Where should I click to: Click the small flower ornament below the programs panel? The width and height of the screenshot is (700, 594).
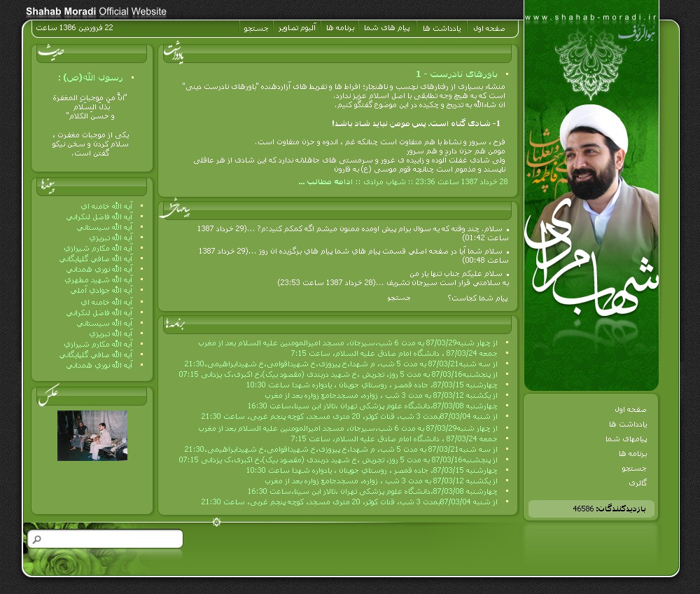pyautogui.click(x=216, y=522)
